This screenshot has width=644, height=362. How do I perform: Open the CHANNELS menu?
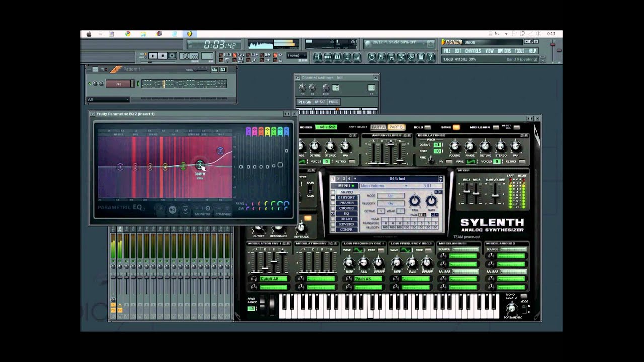[x=473, y=51]
